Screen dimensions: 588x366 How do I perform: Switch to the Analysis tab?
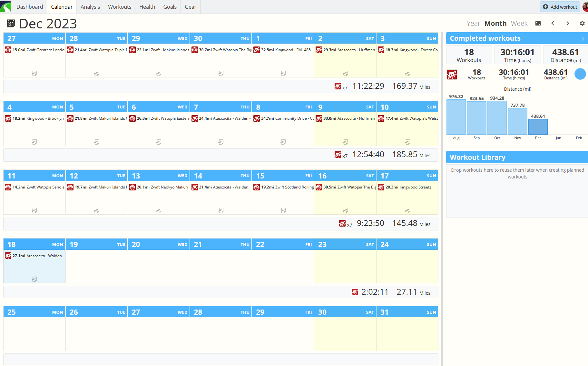[90, 7]
